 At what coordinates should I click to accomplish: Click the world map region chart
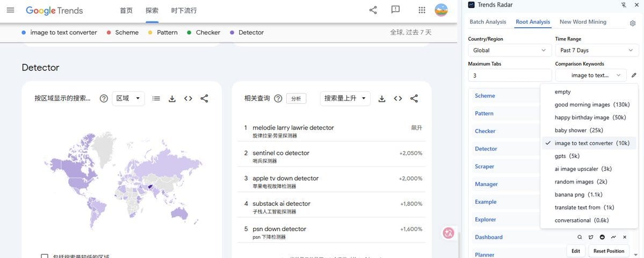click(123, 180)
